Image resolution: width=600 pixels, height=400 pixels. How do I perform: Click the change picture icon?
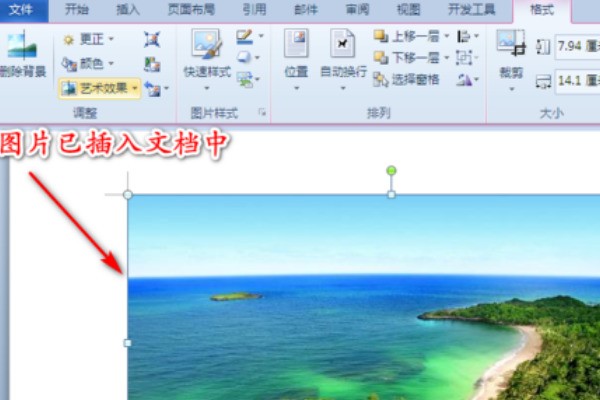(x=152, y=64)
